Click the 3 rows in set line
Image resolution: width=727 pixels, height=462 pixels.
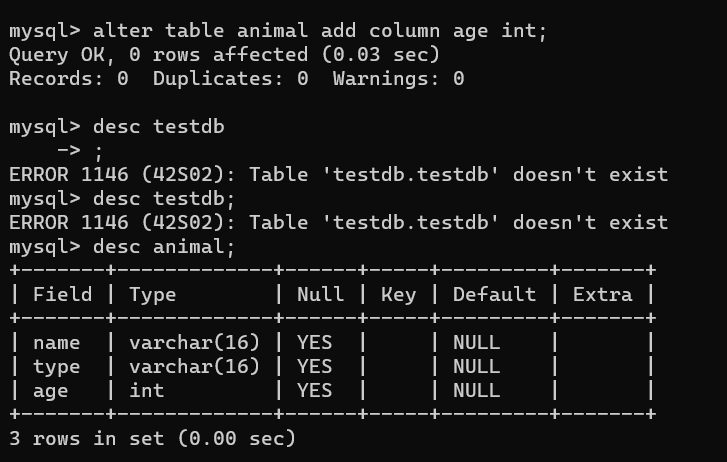[152, 439]
